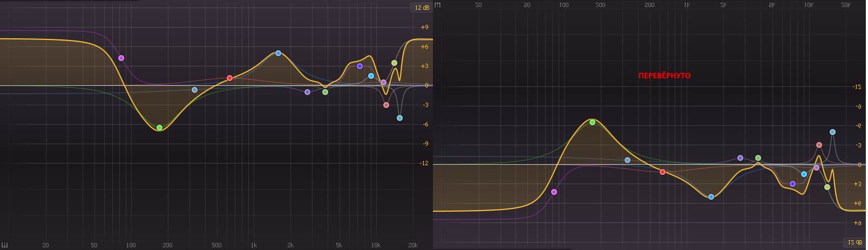Select the red band node in right panel
Image resolution: width=868 pixels, height=250 pixels.
(x=663, y=172)
